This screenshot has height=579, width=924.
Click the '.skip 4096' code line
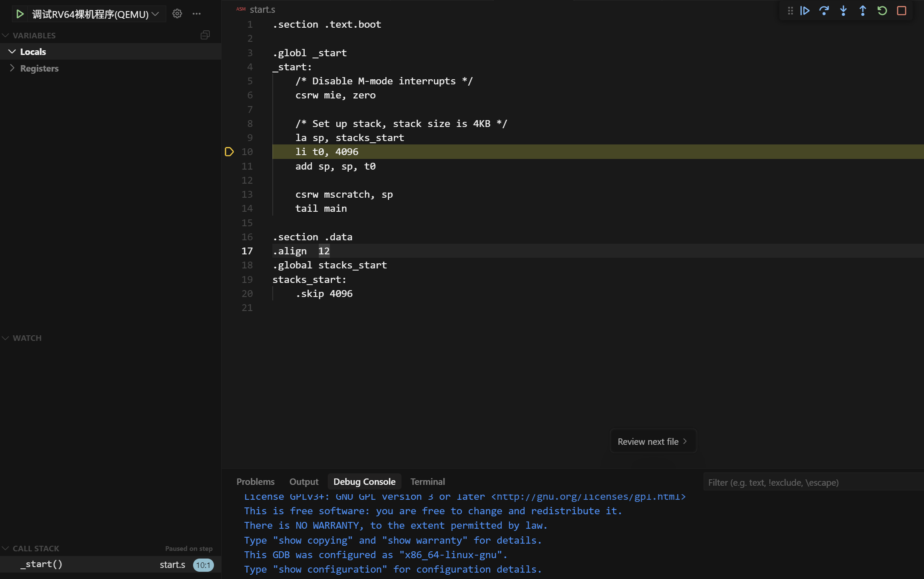coord(324,294)
